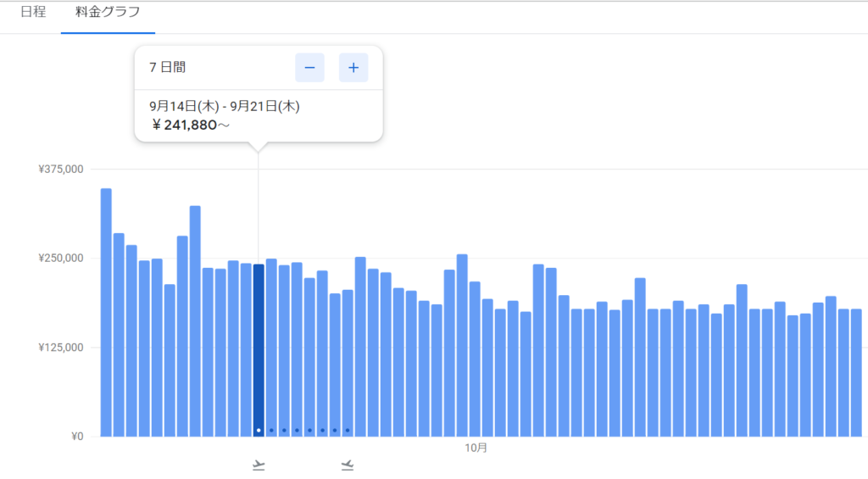Increase trip length with plus button
The image size is (868, 479).
pyautogui.click(x=353, y=68)
